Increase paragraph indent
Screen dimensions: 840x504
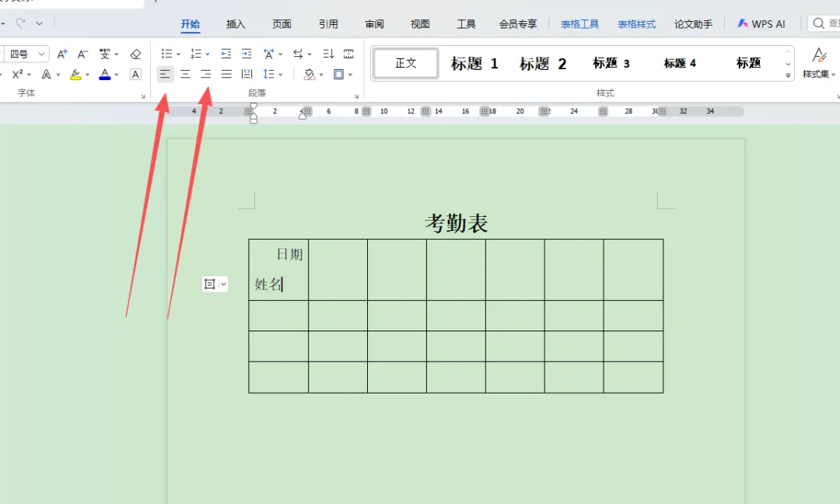point(247,54)
